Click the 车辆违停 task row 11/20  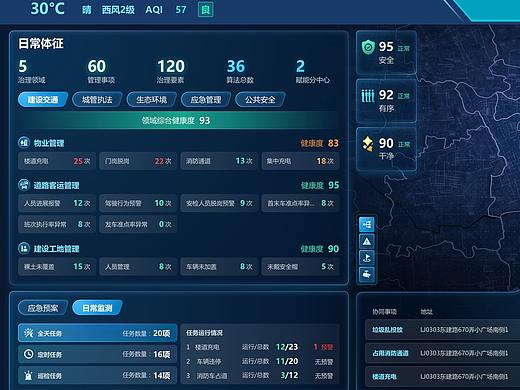click(x=260, y=361)
